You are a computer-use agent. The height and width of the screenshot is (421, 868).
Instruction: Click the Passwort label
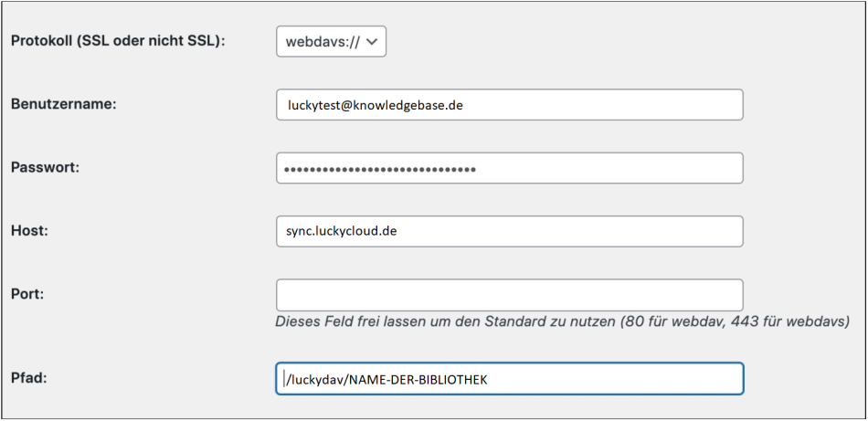[46, 167]
